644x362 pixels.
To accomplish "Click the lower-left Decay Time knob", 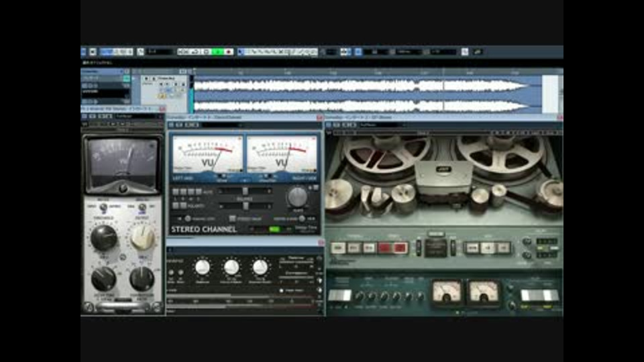I will [x=103, y=279].
